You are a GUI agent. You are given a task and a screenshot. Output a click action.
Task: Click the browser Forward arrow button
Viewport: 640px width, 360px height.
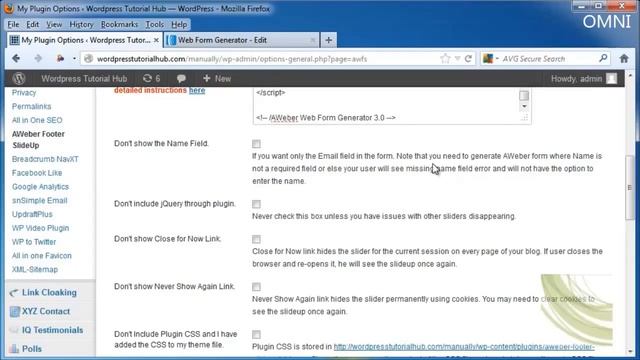38,59
